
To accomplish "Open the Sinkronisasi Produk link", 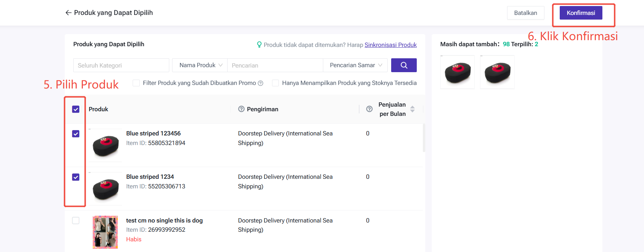I will click(x=390, y=45).
